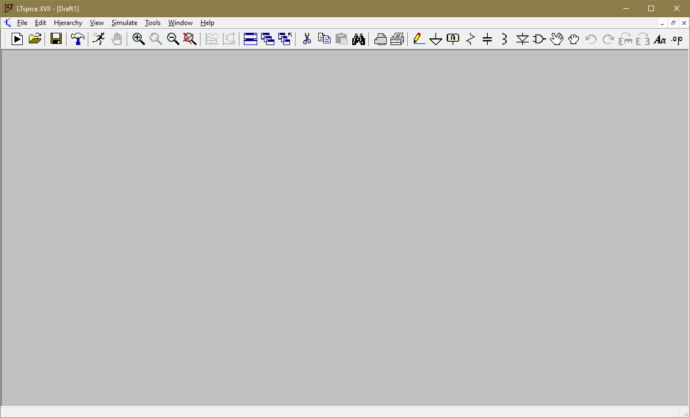
Task: Open the Simulate menu
Action: (124, 22)
